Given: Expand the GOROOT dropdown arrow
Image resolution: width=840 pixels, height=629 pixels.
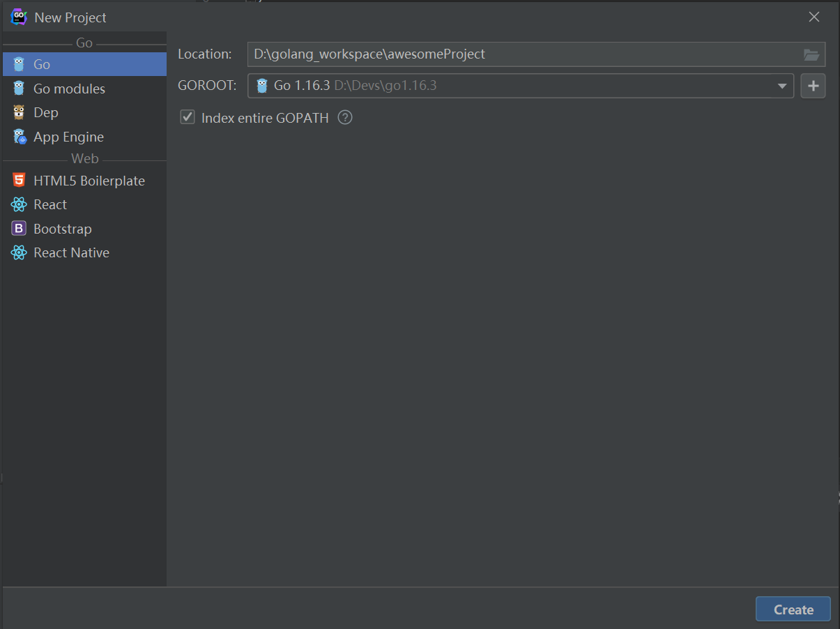Looking at the screenshot, I should click(x=782, y=86).
